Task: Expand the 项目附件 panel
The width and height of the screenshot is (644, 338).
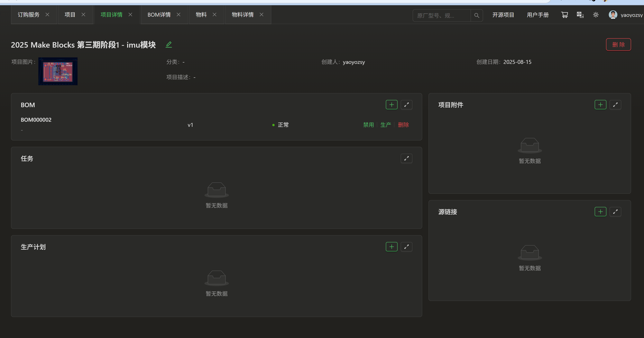Action: click(x=615, y=105)
